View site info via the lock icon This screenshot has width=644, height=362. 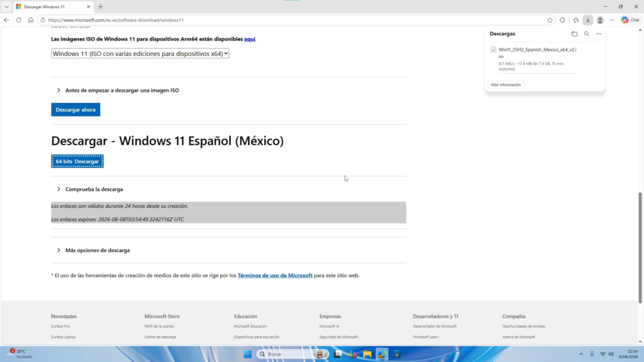[43, 19]
